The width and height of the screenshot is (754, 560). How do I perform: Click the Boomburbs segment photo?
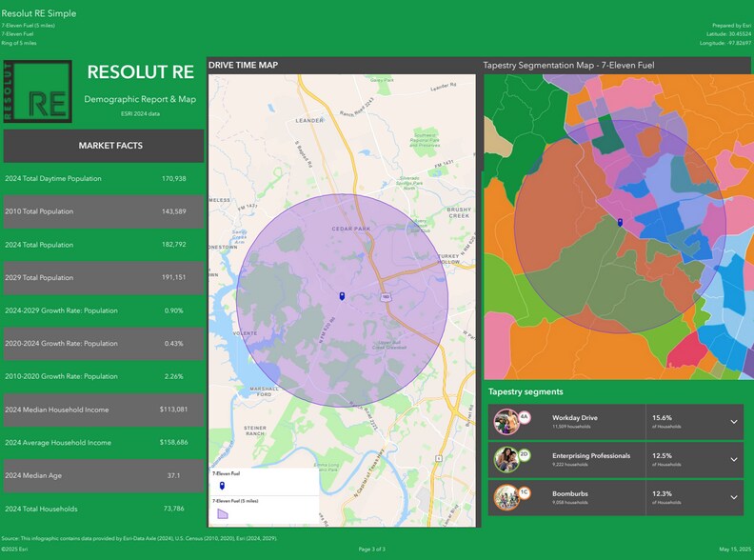pos(506,496)
